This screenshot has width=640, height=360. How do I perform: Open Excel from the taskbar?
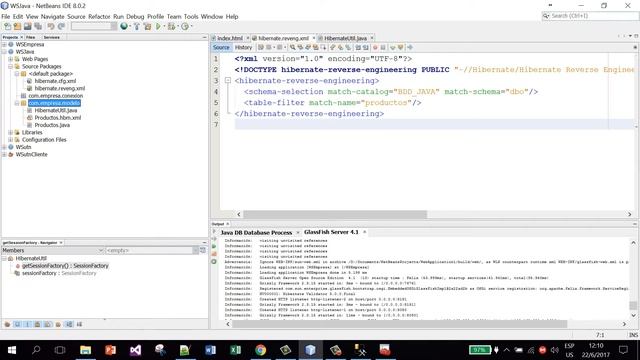pyautogui.click(x=236, y=350)
